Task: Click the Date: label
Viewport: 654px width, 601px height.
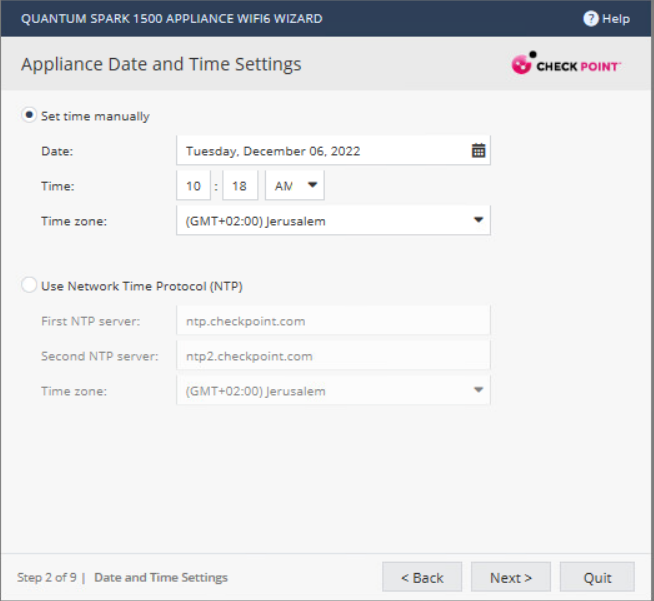Action: pos(57,151)
